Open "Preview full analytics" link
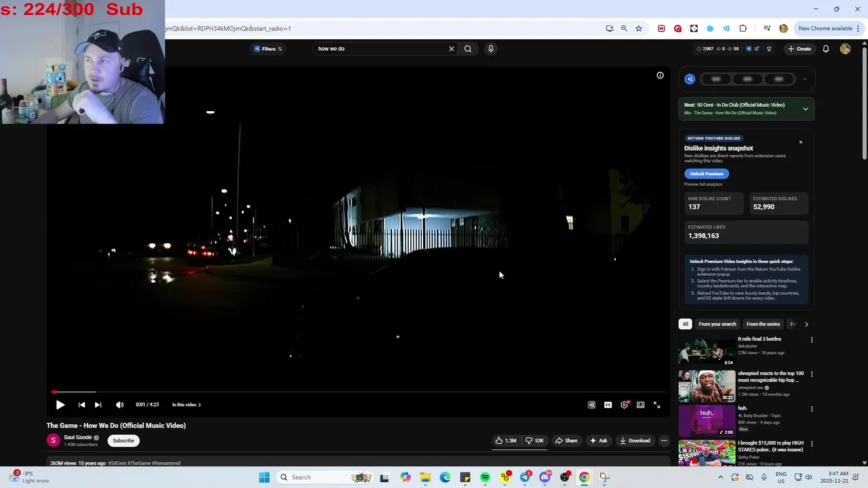The image size is (868, 488). [703, 184]
